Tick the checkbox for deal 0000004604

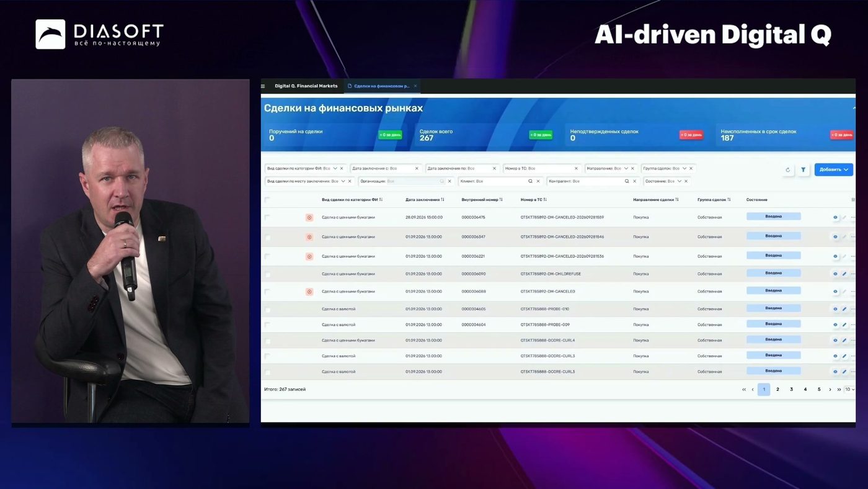(x=267, y=325)
